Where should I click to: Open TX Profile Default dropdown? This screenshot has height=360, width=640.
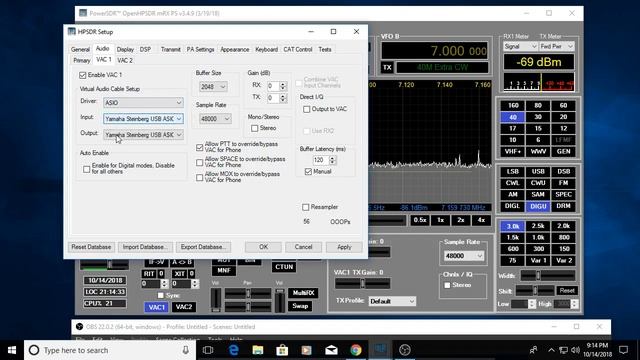[392, 301]
